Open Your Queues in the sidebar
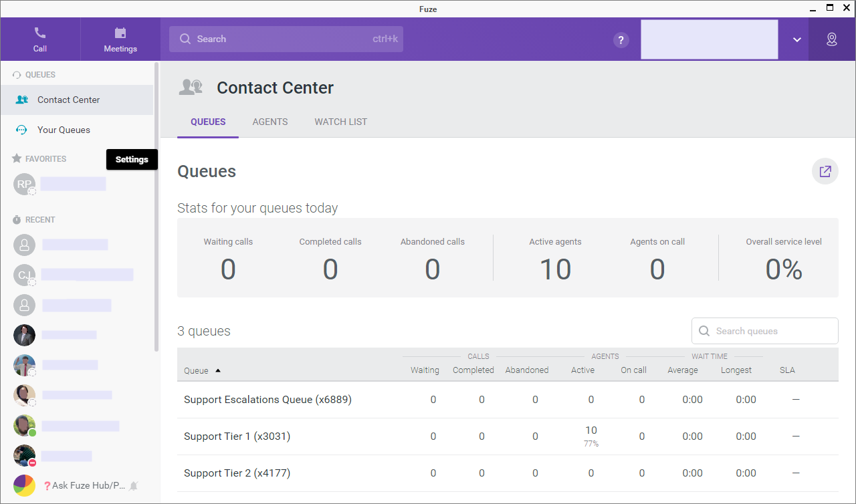The height and width of the screenshot is (504, 856). coord(64,130)
